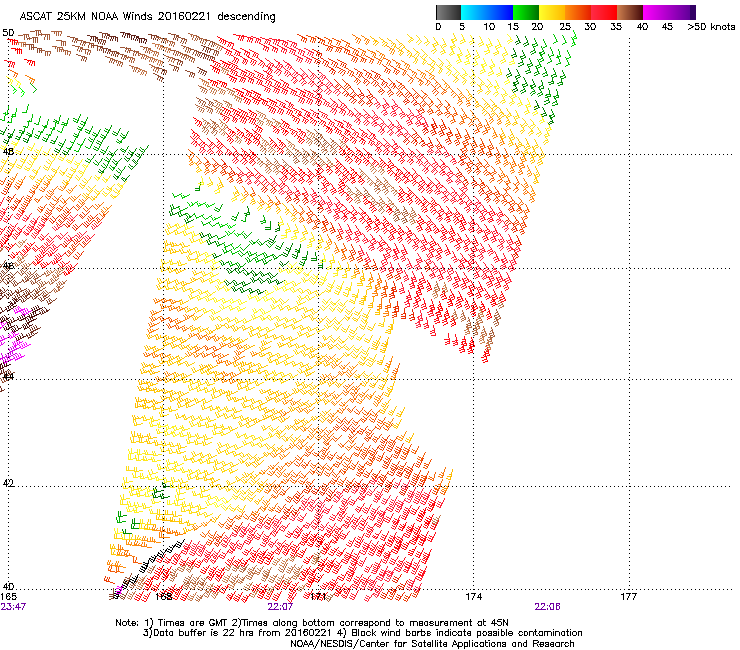Click the '25' legend scale label
The image size is (740, 650).
565,27
